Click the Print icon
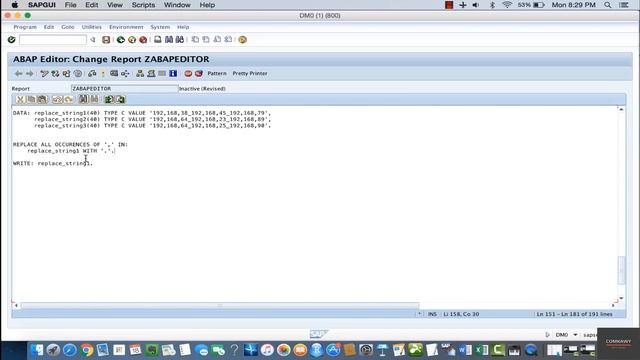The width and height of the screenshot is (640, 360). (x=158, y=40)
